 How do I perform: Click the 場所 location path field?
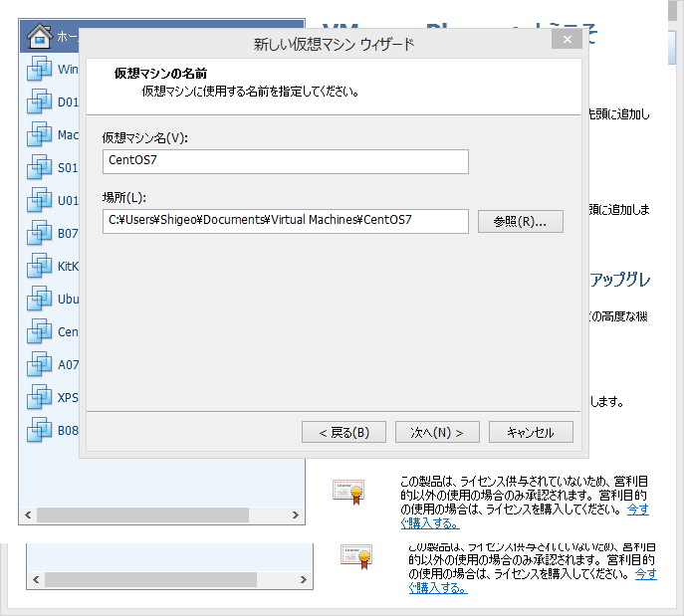point(286,221)
